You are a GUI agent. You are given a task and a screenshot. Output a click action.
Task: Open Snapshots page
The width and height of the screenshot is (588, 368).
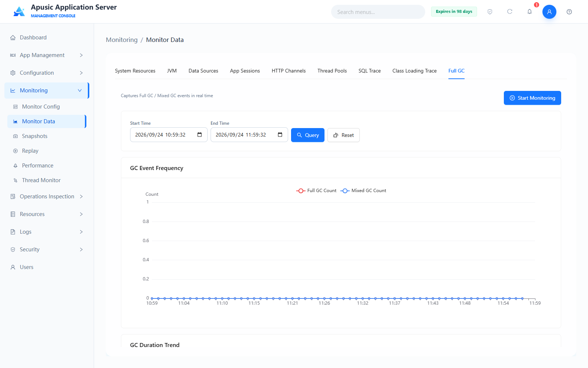point(47,136)
